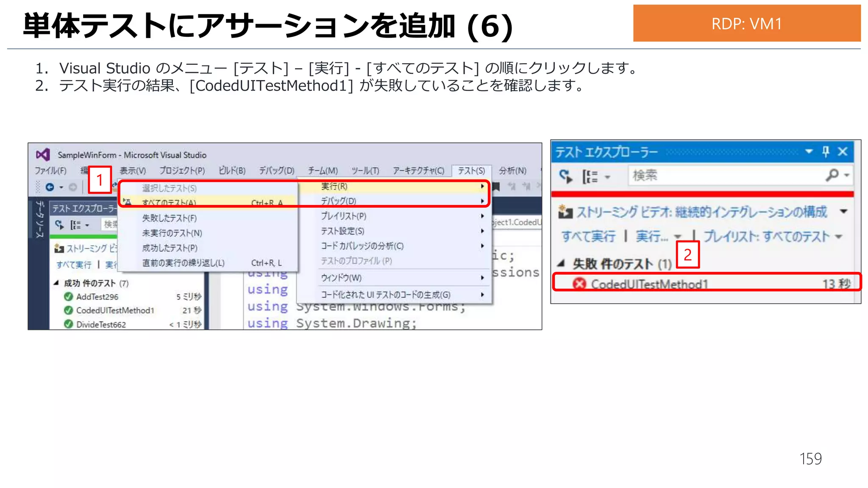Click すべて実行 link in the left Test Explorer

74,265
